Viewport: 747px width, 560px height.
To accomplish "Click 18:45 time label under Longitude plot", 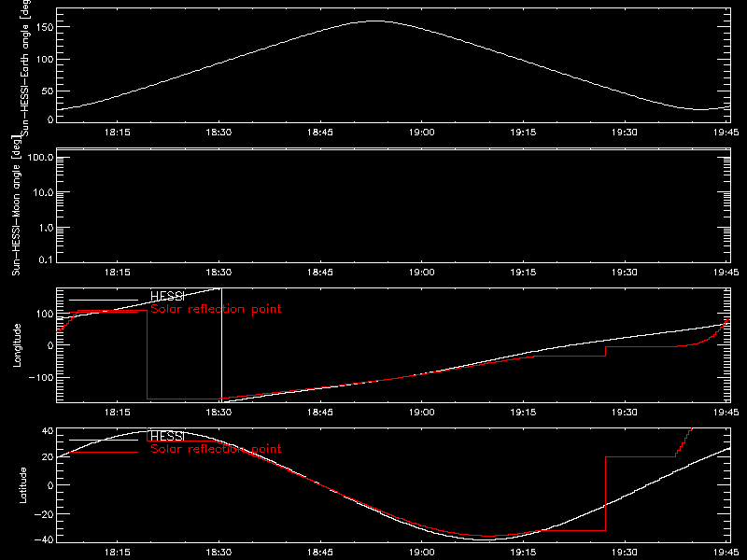I will click(x=320, y=412).
